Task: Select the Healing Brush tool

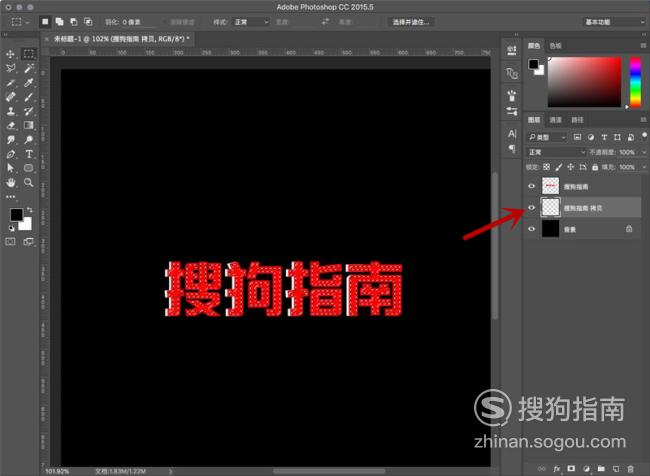Action: pyautogui.click(x=10, y=97)
